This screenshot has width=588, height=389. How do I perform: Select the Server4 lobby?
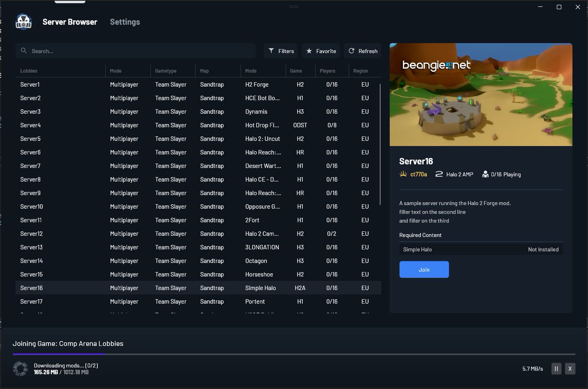[x=198, y=125]
